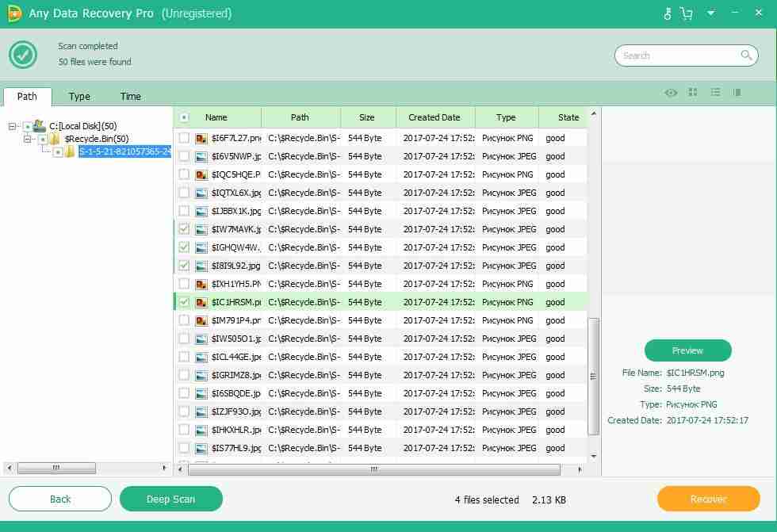
Task: Check the $I6V5NWP file checkbox
Action: (x=184, y=156)
